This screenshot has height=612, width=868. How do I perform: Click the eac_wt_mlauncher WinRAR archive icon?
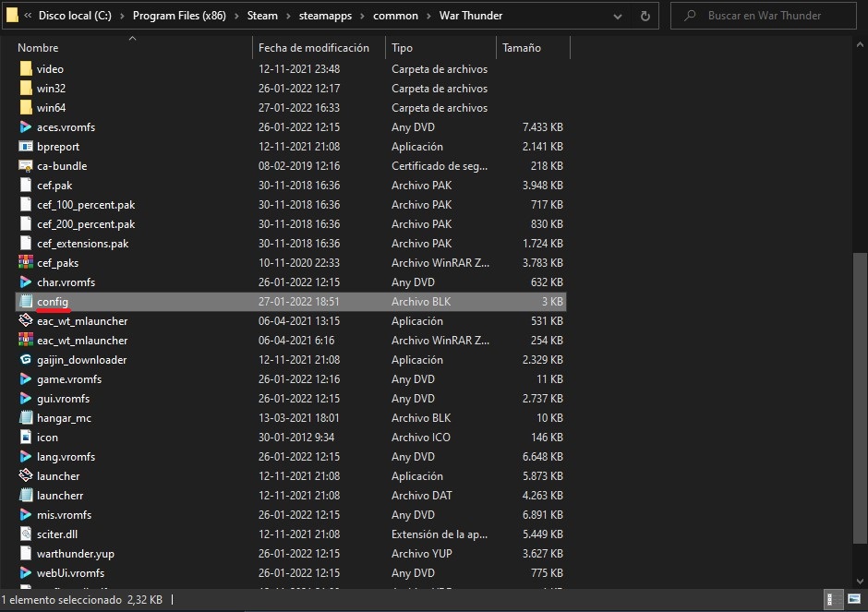pyautogui.click(x=26, y=341)
